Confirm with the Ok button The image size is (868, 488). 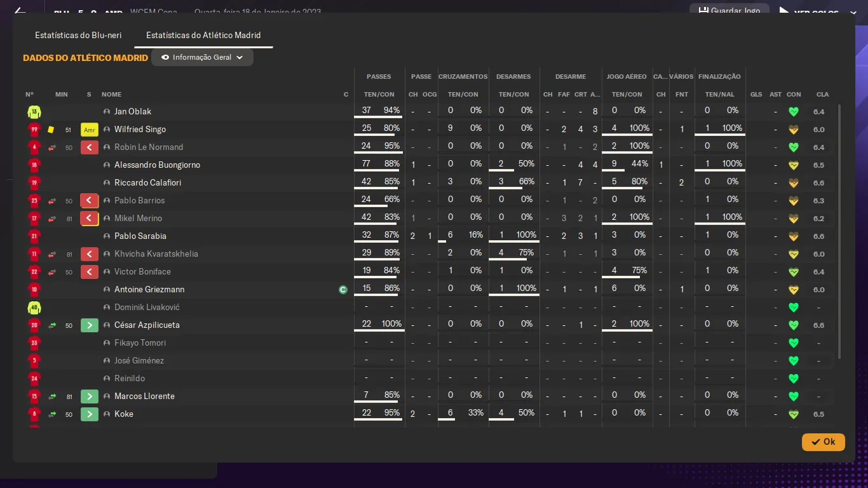tap(824, 442)
